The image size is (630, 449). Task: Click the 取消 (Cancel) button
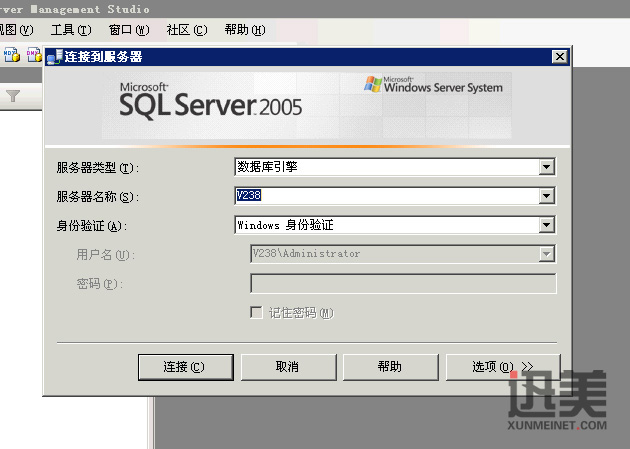(x=288, y=367)
